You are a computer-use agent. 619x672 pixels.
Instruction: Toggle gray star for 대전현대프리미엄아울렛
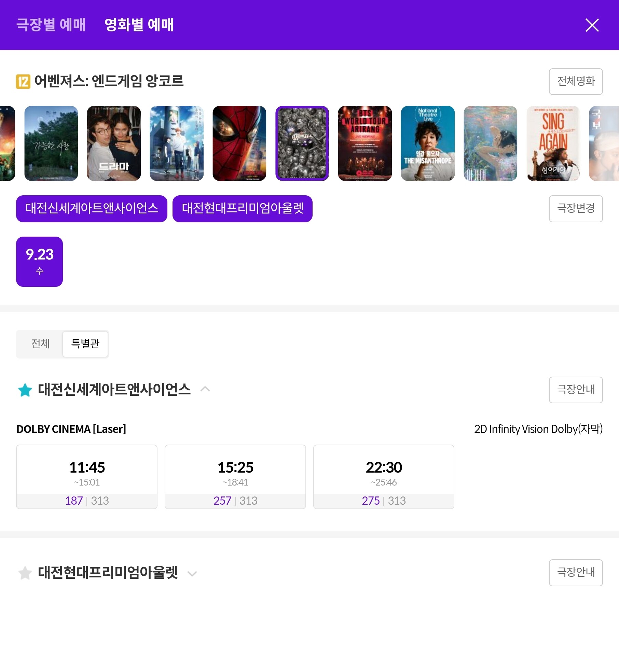[25, 573]
